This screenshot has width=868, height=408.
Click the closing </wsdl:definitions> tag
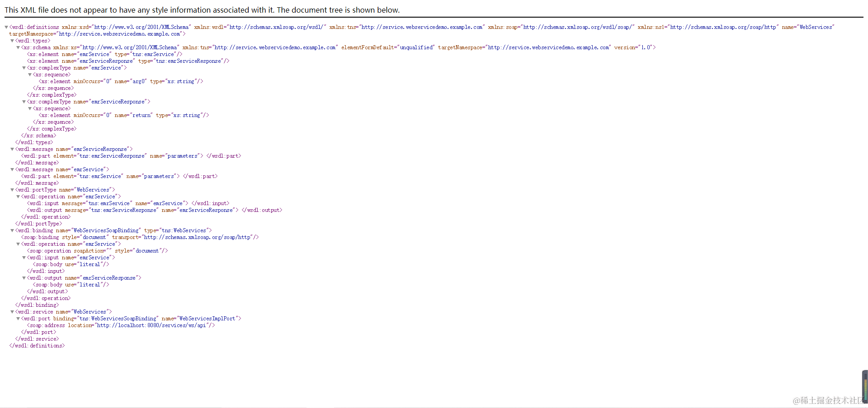pyautogui.click(x=37, y=346)
